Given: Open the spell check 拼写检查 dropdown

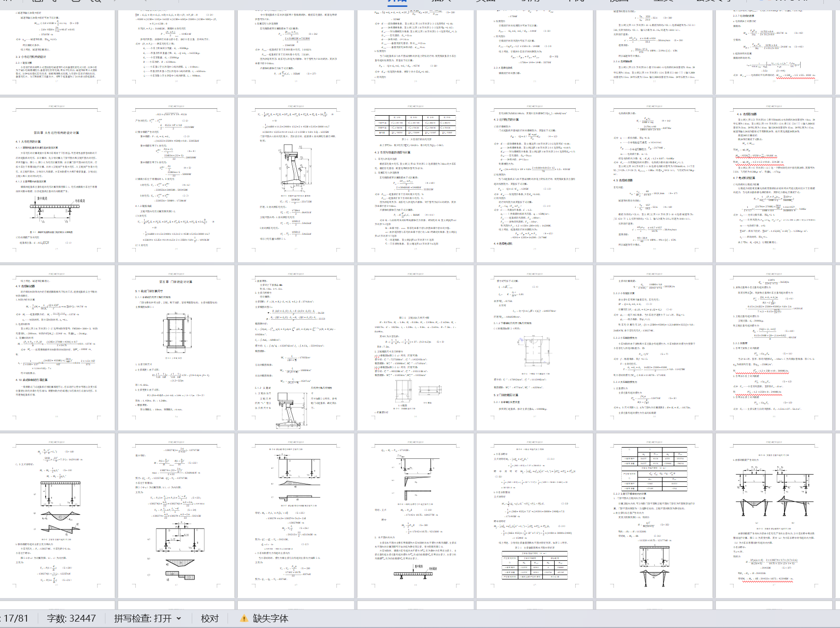Looking at the screenshot, I should pos(148,618).
